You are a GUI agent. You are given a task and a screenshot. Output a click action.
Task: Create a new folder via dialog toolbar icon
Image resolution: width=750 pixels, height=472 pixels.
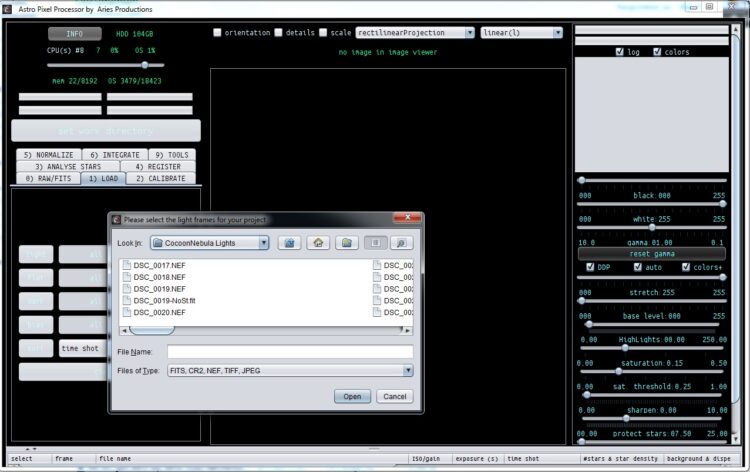(347, 243)
